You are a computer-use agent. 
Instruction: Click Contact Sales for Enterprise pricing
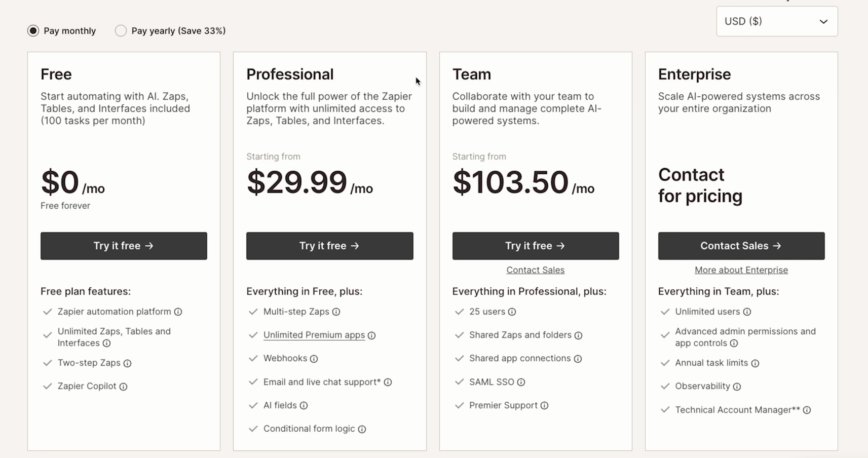click(x=741, y=246)
